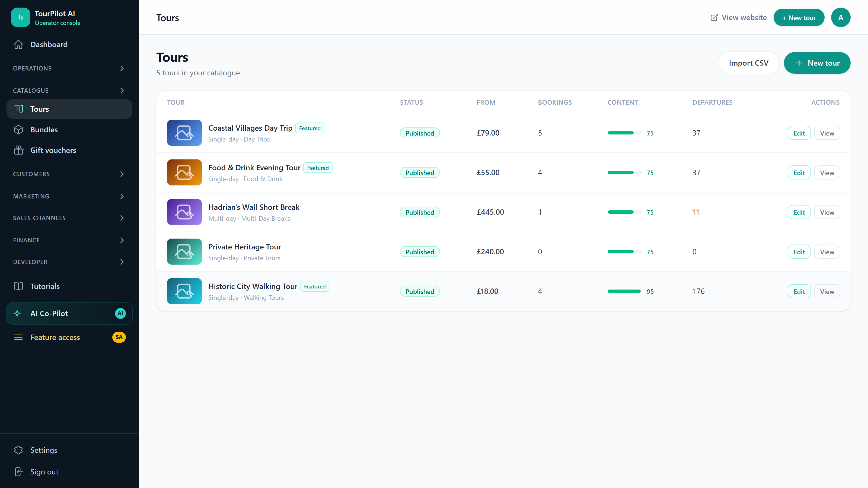Open Feature access page
Viewport: 868px width, 488px height.
click(69, 338)
